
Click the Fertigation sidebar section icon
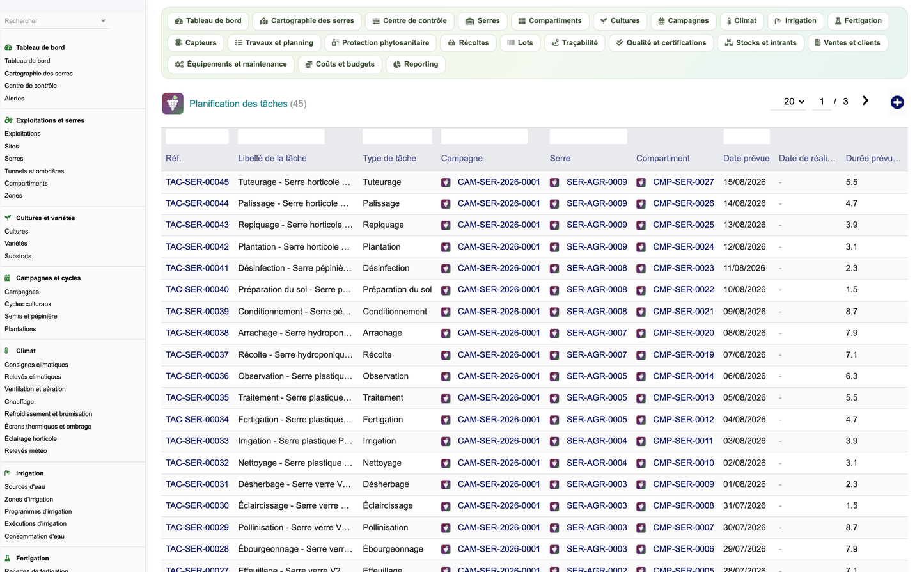point(8,559)
